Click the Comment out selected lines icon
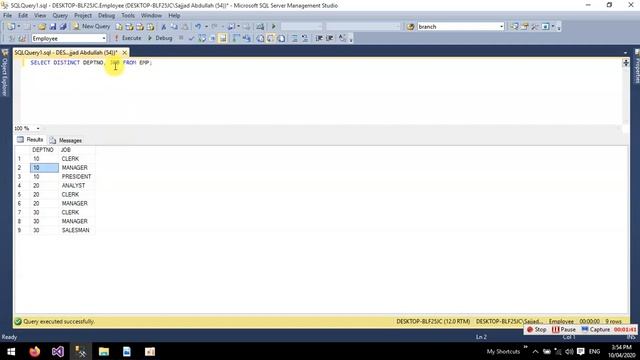The height and width of the screenshot is (360, 640). 295,38
